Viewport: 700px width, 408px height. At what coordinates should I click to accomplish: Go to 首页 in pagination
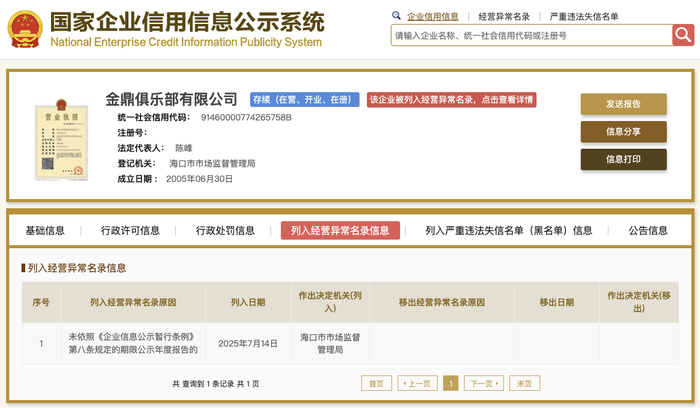point(376,383)
